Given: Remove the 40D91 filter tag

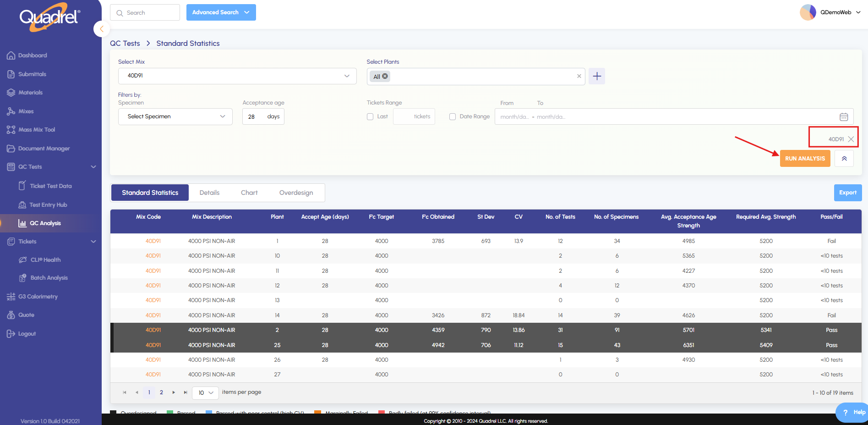Looking at the screenshot, I should [851, 139].
